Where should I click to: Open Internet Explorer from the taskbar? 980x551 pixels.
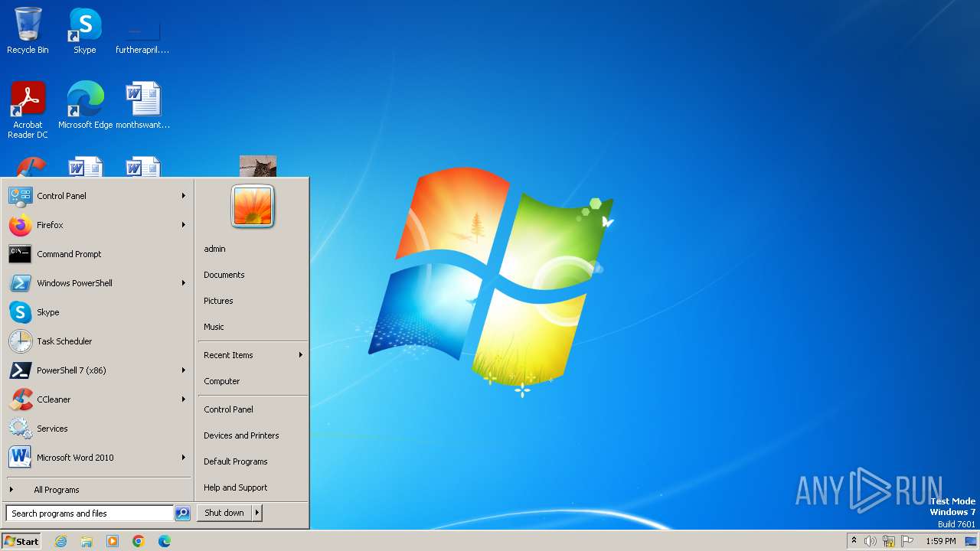click(x=61, y=541)
